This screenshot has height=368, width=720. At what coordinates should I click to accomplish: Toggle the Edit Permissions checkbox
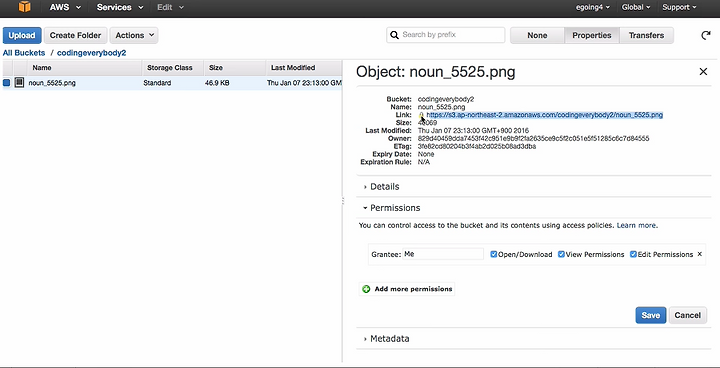(633, 254)
